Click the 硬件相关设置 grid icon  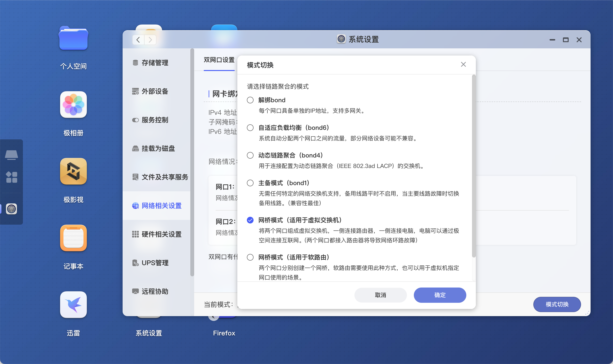(135, 234)
